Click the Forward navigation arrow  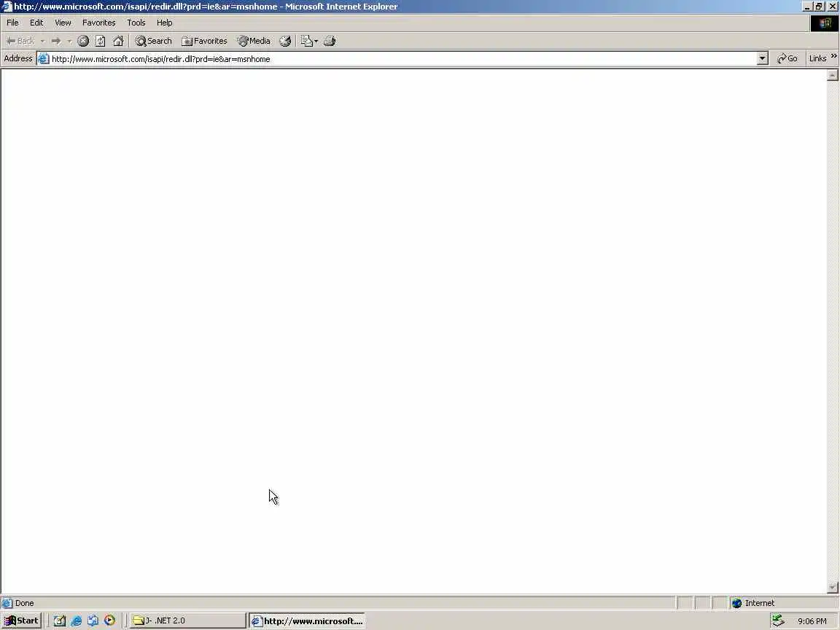(55, 41)
